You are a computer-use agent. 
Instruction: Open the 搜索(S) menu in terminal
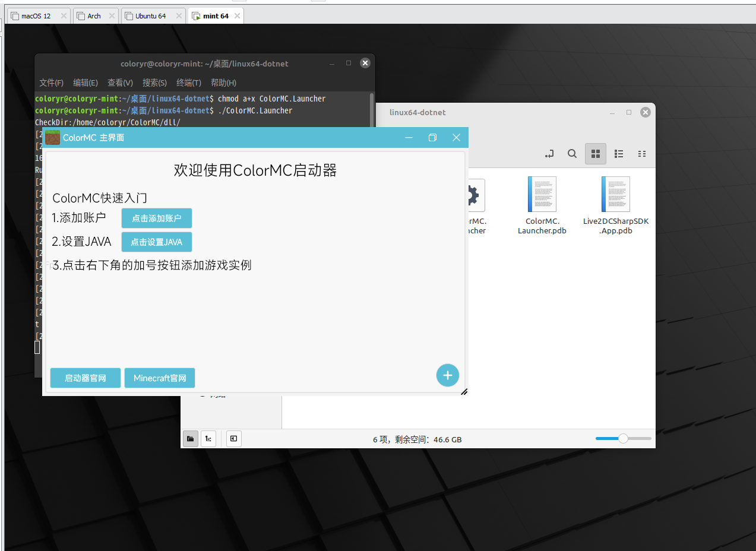(x=154, y=83)
